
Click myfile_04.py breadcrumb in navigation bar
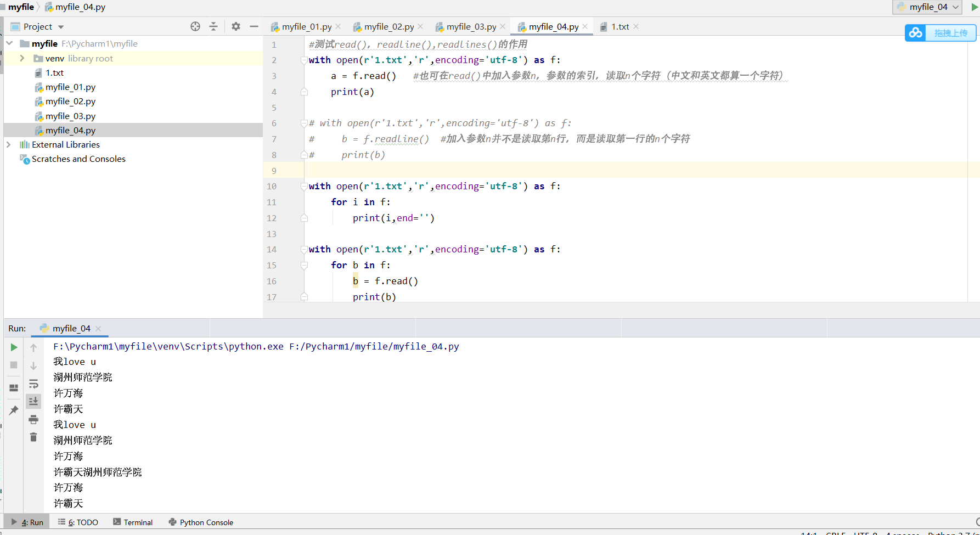tap(75, 7)
